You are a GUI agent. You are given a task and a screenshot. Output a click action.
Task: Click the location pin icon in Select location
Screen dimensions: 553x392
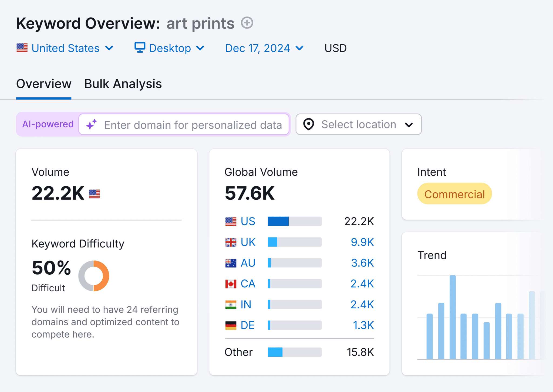click(x=309, y=124)
